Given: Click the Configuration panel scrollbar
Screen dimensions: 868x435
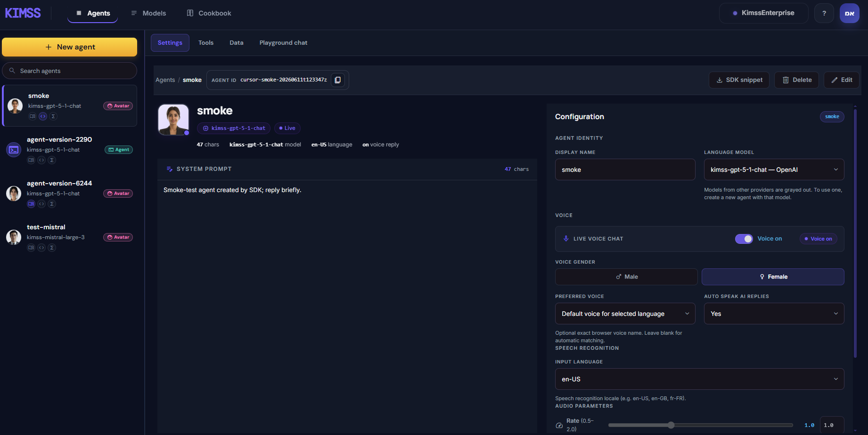Looking at the screenshot, I should 855,233.
